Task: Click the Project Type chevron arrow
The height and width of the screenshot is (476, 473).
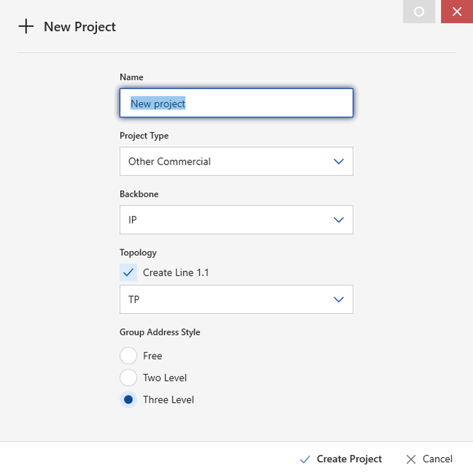Action: (x=339, y=161)
